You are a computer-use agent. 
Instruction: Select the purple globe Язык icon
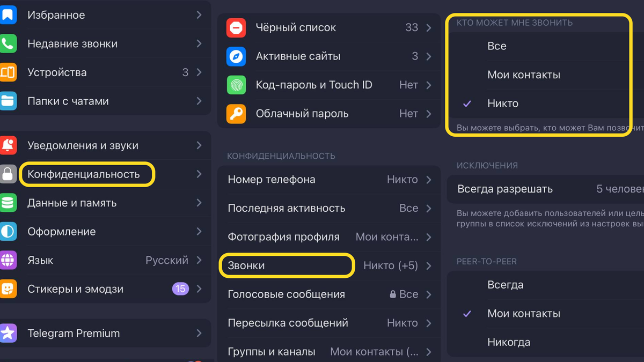pos(8,260)
